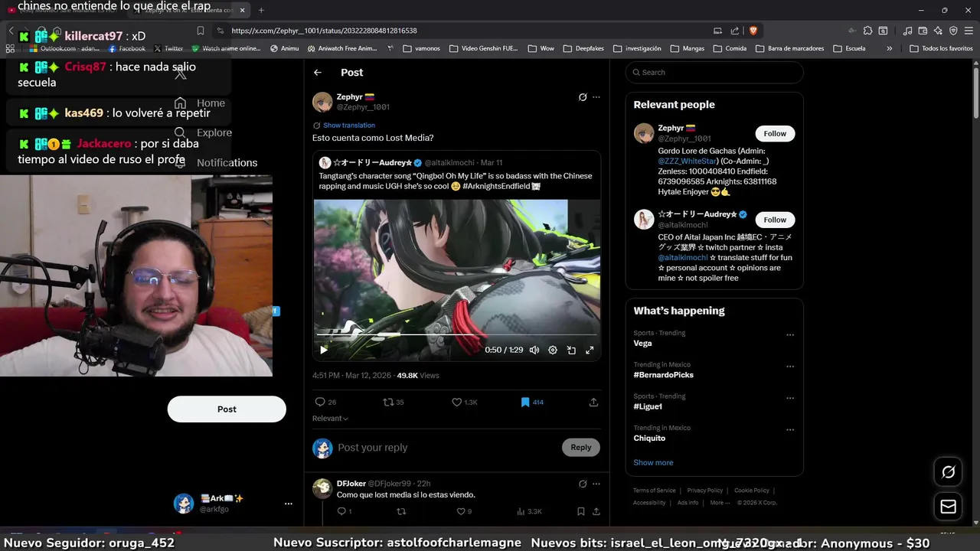Image resolution: width=980 pixels, height=551 pixels.
Task: Open Terms of Service link
Action: tap(655, 491)
